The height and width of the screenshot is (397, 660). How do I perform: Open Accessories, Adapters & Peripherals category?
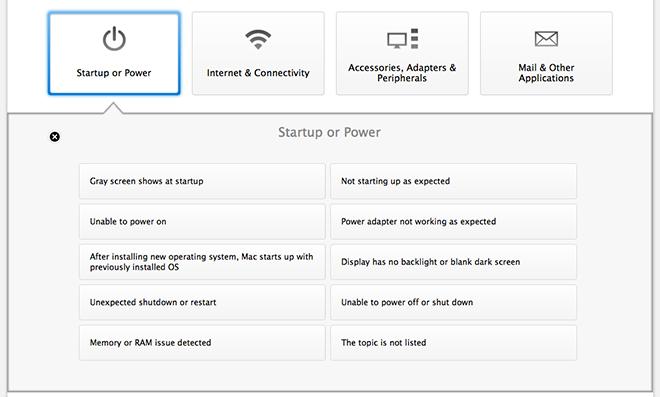pyautogui.click(x=402, y=53)
